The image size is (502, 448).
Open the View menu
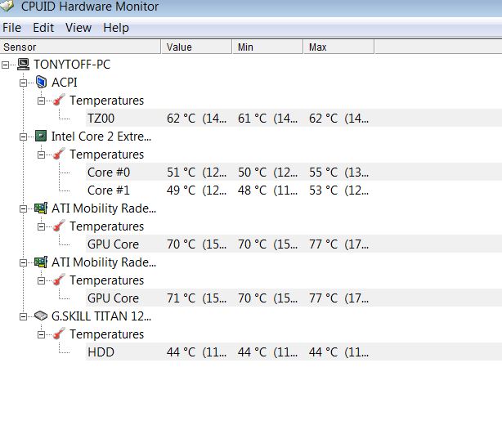coord(78,28)
